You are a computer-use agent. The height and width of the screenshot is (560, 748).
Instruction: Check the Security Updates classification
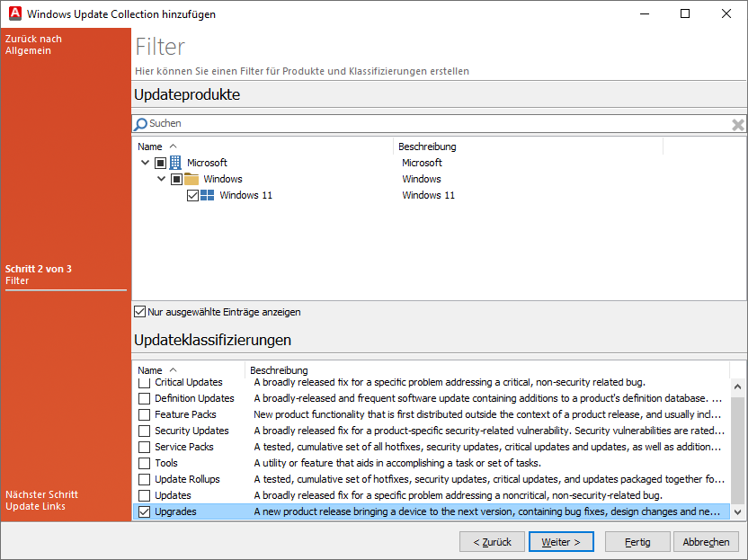tap(142, 431)
